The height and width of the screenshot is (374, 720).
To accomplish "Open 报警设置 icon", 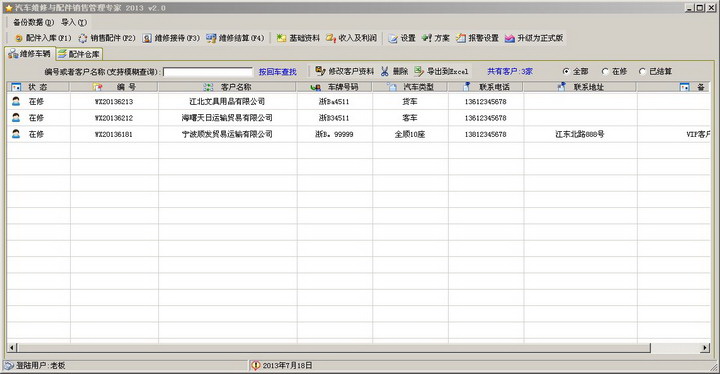I will coord(461,38).
